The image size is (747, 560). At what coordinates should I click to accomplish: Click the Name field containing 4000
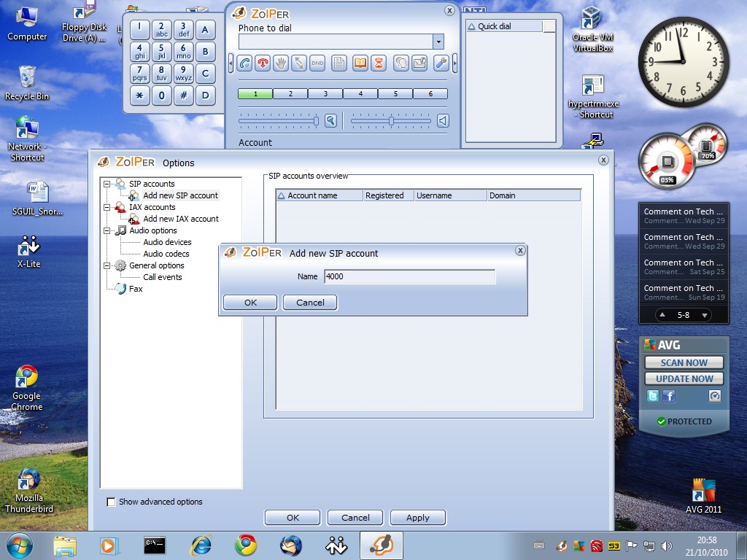(409, 277)
